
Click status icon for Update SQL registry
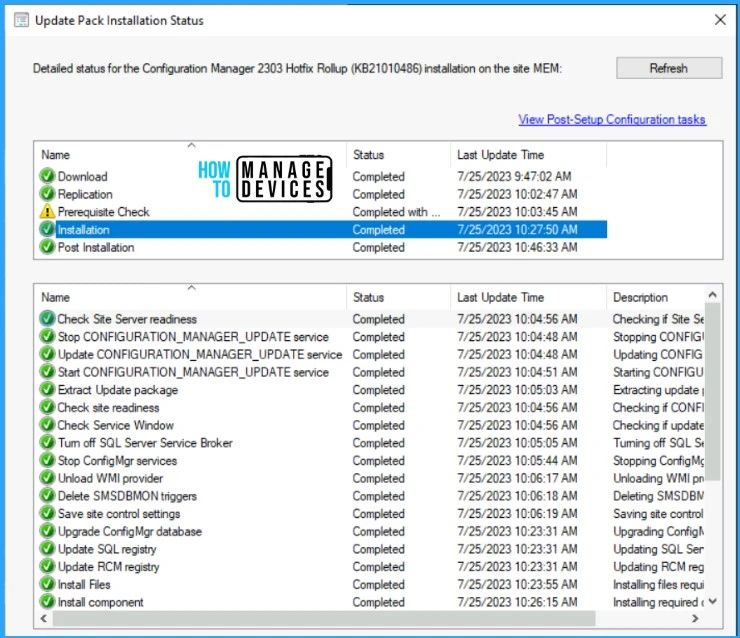coord(47,549)
